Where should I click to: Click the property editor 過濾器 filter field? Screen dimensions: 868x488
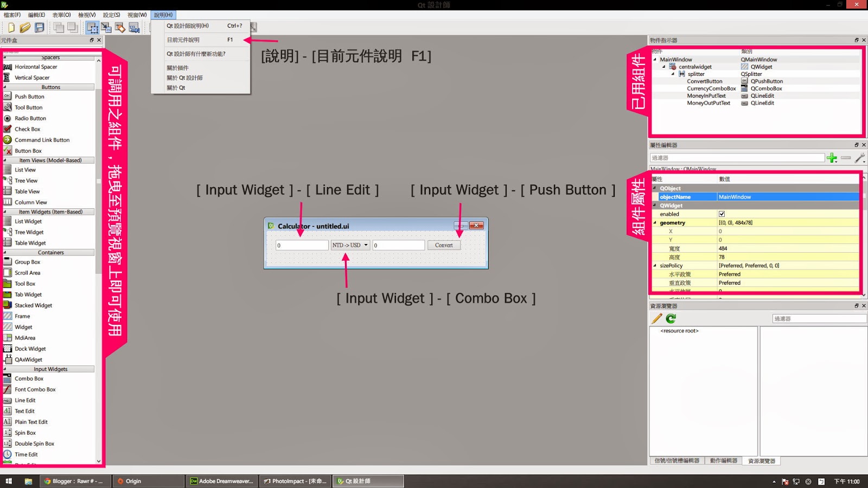tap(737, 158)
